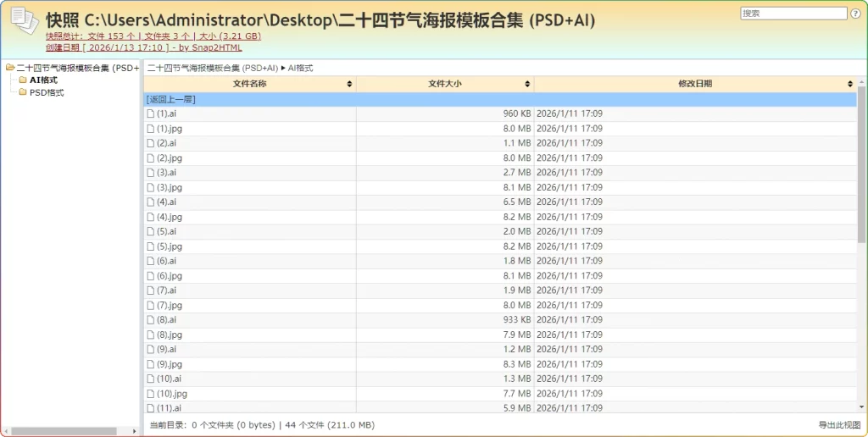Sort by 文件名称 using its sort arrow
This screenshot has height=437, width=868.
(349, 84)
